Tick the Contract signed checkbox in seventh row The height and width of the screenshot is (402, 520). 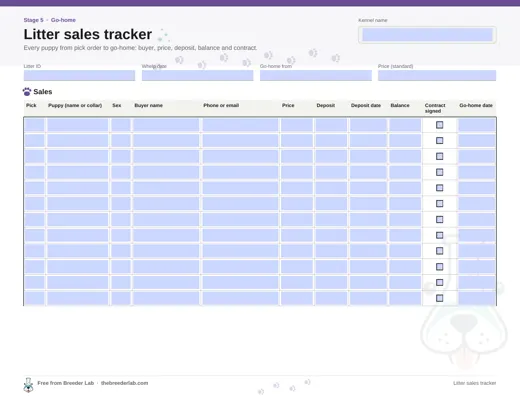440,220
